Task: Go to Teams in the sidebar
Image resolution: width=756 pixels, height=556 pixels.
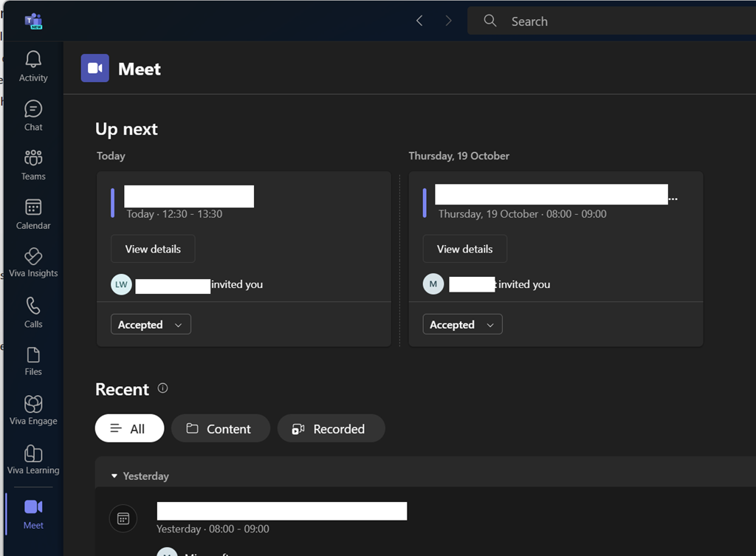Action: (x=33, y=165)
